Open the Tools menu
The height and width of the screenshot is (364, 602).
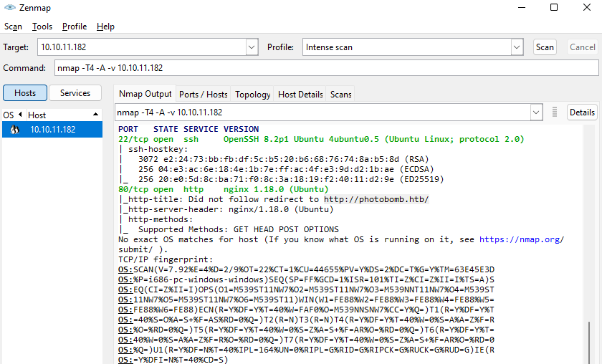pos(42,27)
